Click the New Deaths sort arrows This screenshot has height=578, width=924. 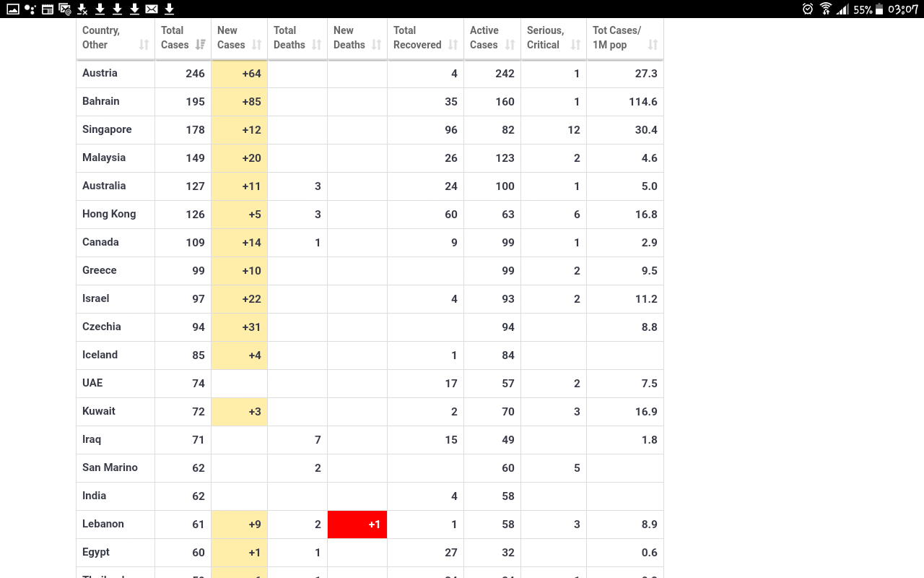376,45
